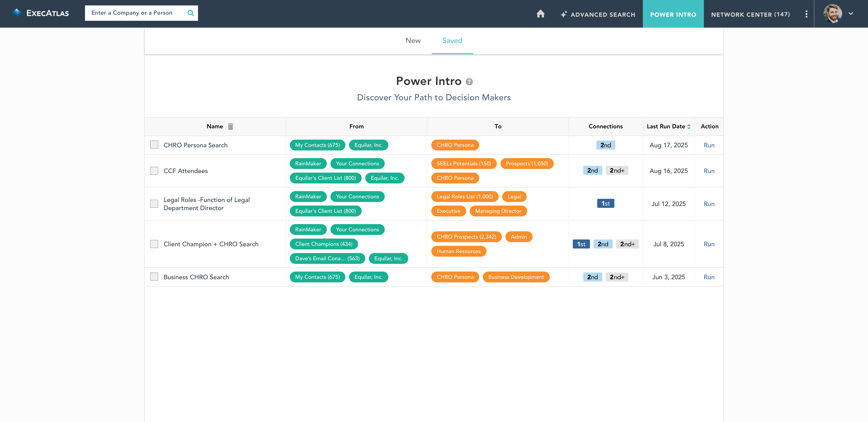Click the ExecAtlas diamond logo
Screen dimensions: 868x422
17,13
